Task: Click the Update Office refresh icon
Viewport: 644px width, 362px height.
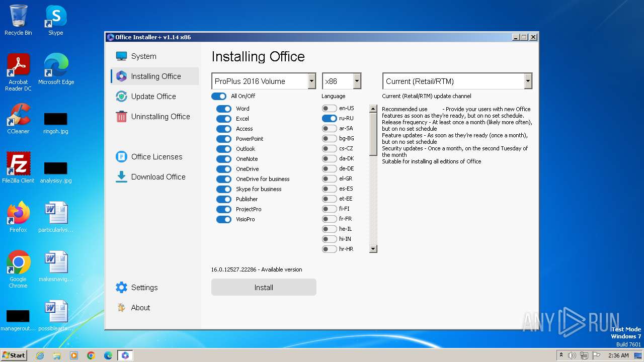Action: (x=121, y=97)
